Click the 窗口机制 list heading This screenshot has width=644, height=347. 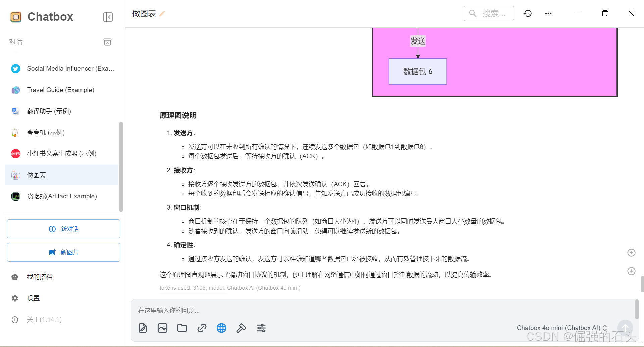186,208
